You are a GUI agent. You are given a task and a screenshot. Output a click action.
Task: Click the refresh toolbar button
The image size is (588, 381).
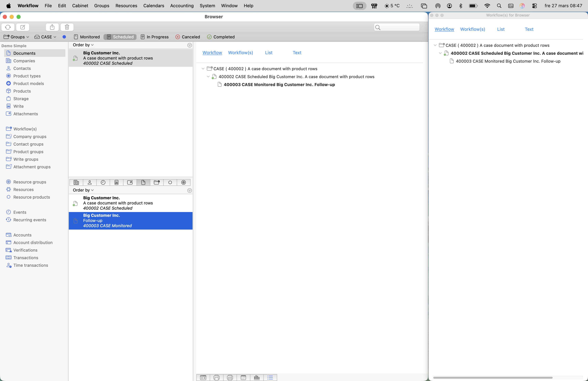(x=8, y=27)
